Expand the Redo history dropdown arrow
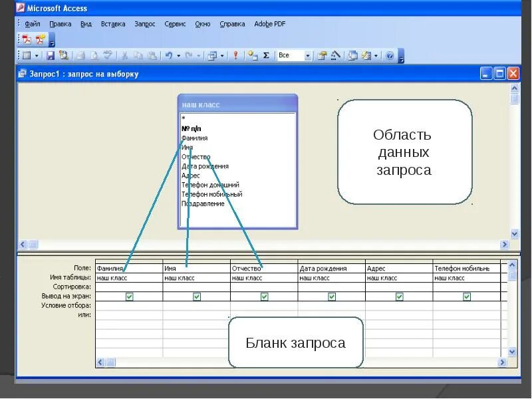This screenshot has width=532, height=399. [198, 56]
